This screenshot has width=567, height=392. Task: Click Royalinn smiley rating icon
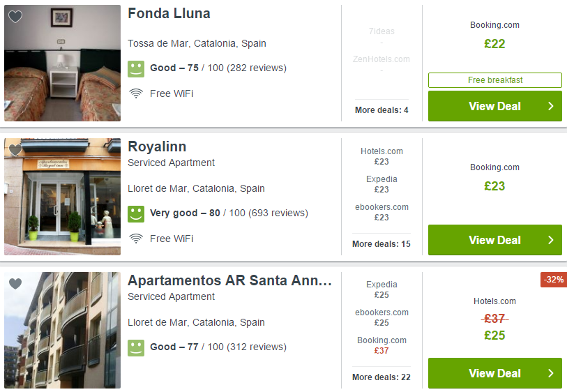(136, 214)
